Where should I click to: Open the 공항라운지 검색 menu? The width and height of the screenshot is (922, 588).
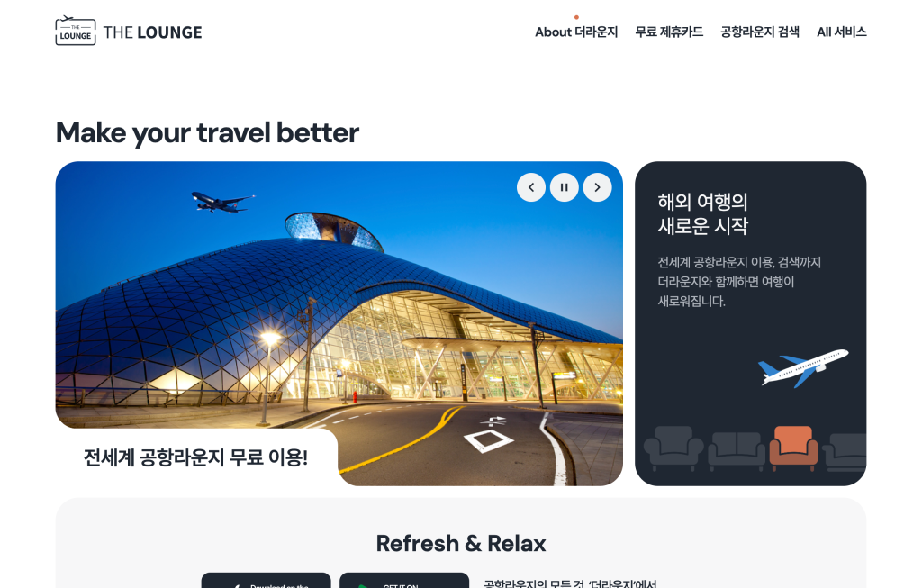[x=760, y=32]
